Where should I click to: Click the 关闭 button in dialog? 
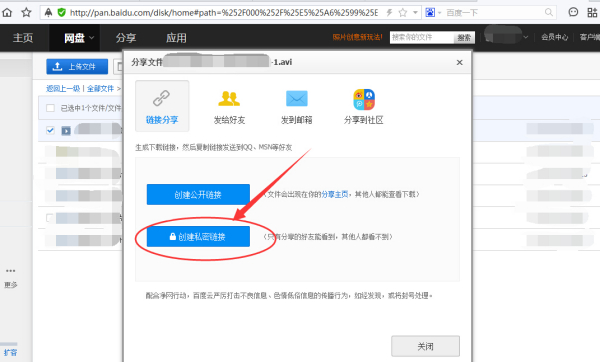[426, 346]
